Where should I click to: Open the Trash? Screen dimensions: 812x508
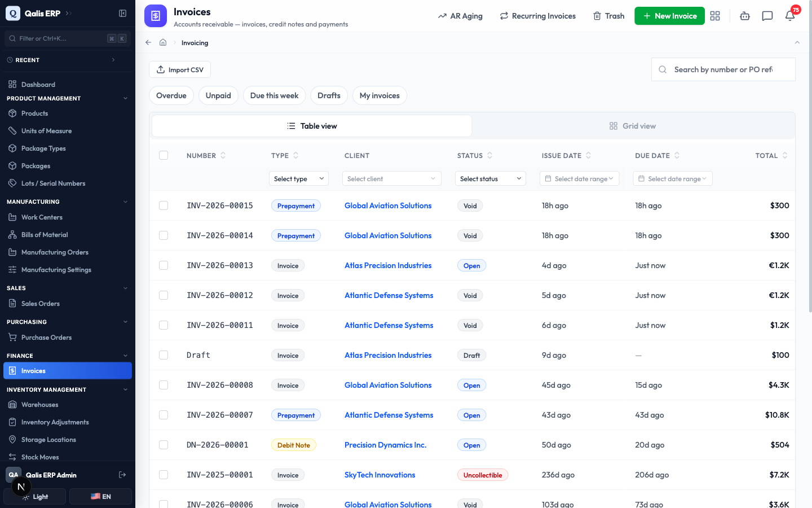tap(608, 16)
